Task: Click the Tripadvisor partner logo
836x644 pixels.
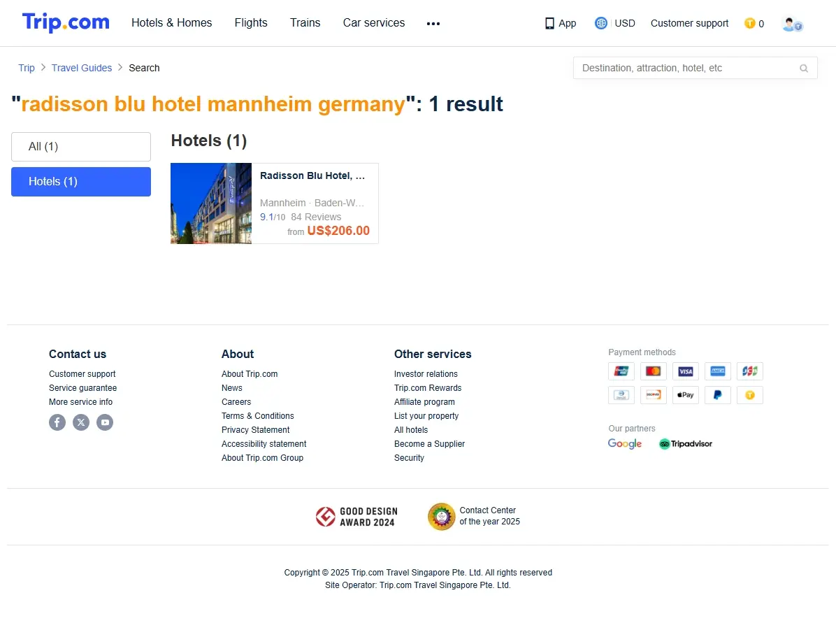Action: (x=686, y=444)
